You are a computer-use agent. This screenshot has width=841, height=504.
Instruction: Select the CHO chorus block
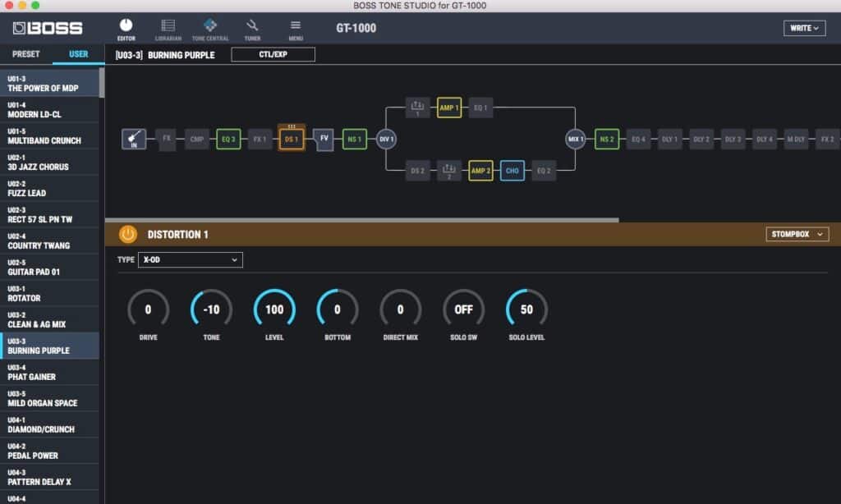512,171
